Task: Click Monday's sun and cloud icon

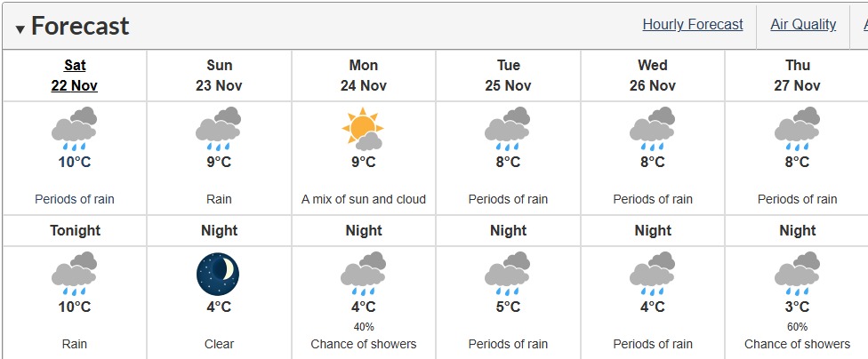Action: [x=363, y=129]
